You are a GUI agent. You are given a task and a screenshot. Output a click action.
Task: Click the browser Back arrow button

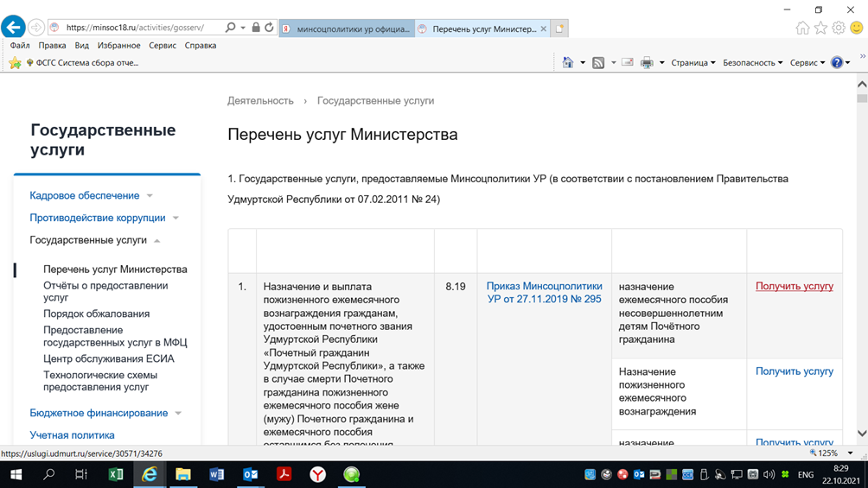[x=13, y=28]
